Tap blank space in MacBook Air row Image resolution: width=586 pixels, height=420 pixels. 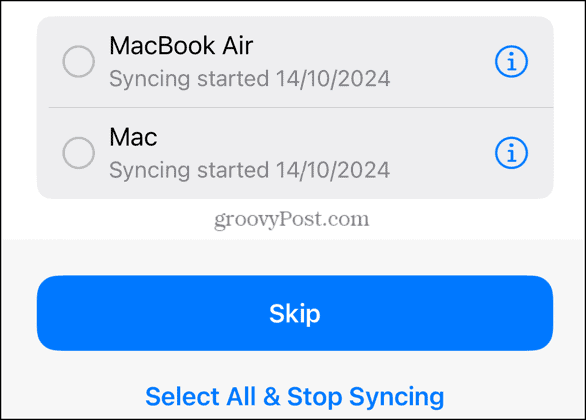[x=441, y=61]
